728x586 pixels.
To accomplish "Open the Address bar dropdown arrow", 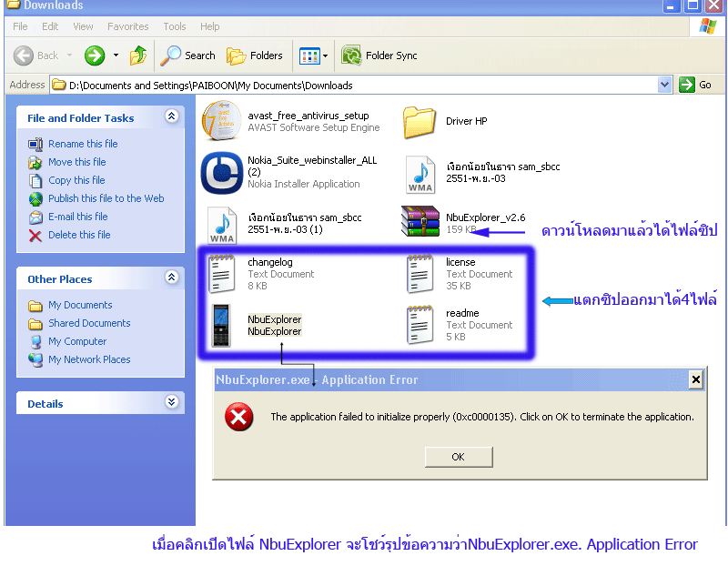I will point(664,85).
